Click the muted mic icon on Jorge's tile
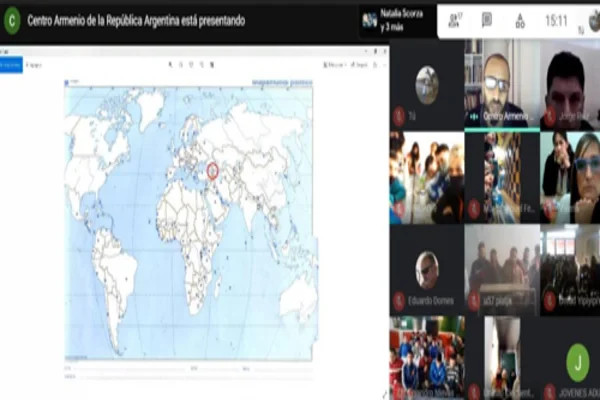Viewport: 600px width, 400px height. click(x=549, y=116)
